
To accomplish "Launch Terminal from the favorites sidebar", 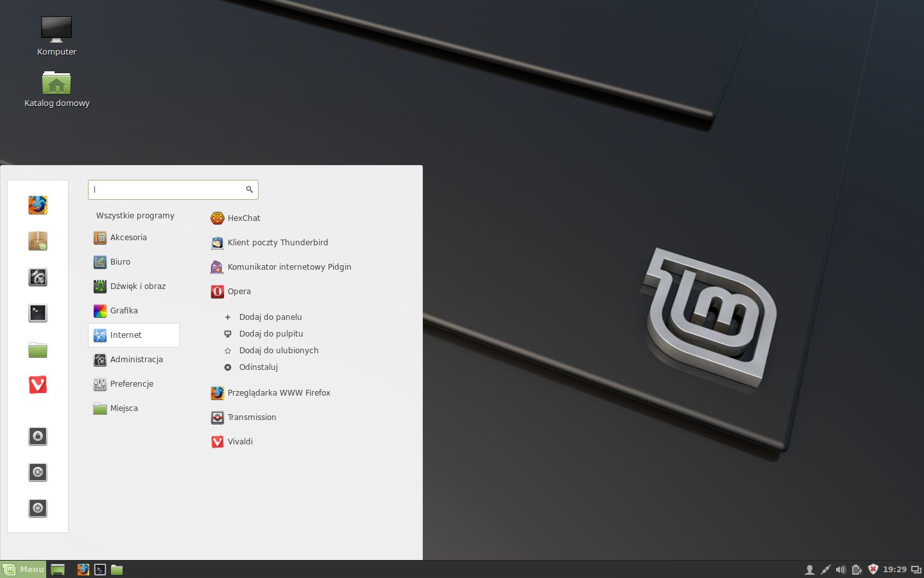I will coord(38,313).
